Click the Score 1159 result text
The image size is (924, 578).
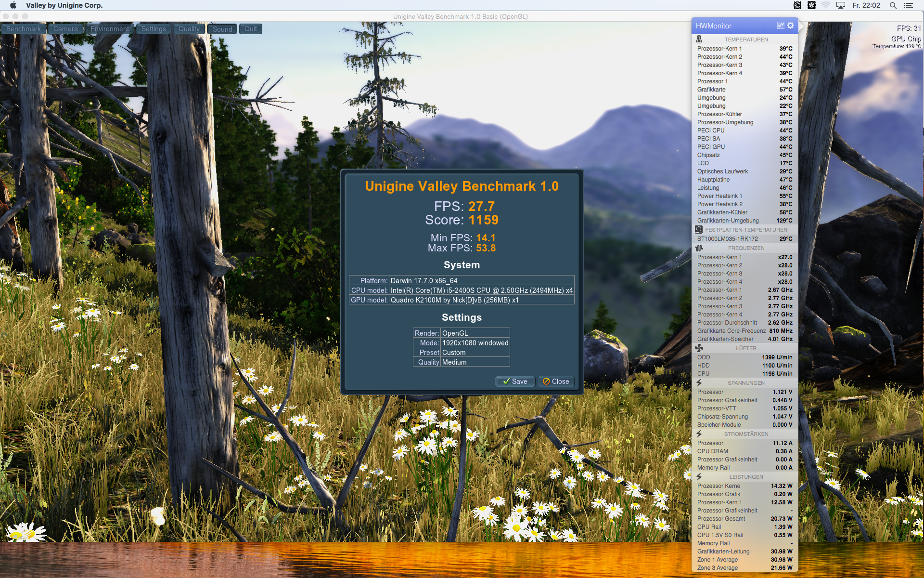[x=462, y=220]
